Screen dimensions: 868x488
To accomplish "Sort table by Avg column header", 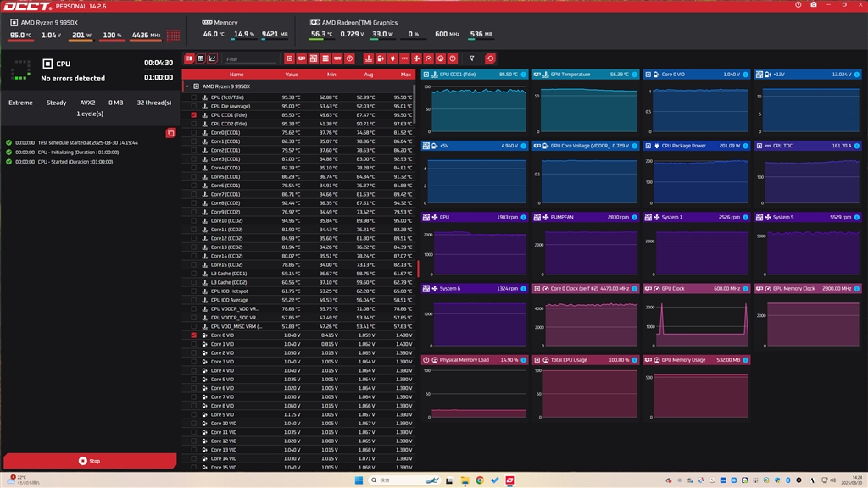I will (369, 75).
